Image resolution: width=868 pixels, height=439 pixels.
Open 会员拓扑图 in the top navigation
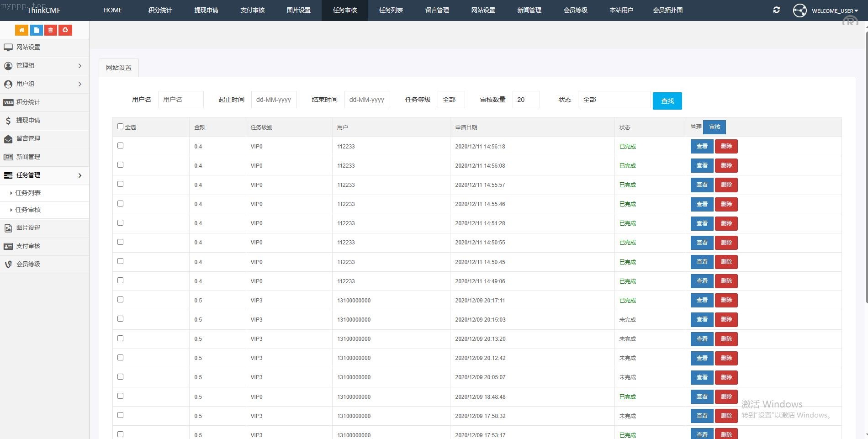667,10
